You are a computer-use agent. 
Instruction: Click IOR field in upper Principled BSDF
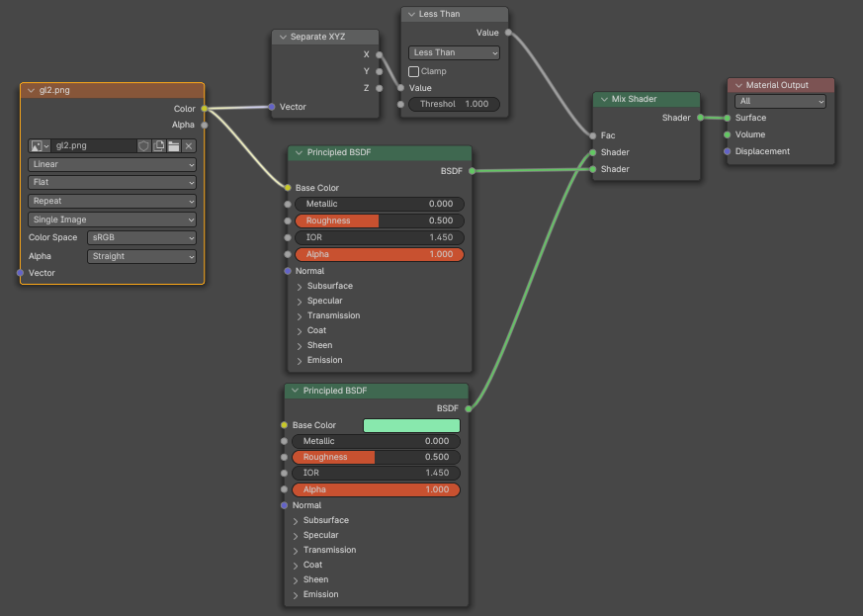[x=380, y=238]
